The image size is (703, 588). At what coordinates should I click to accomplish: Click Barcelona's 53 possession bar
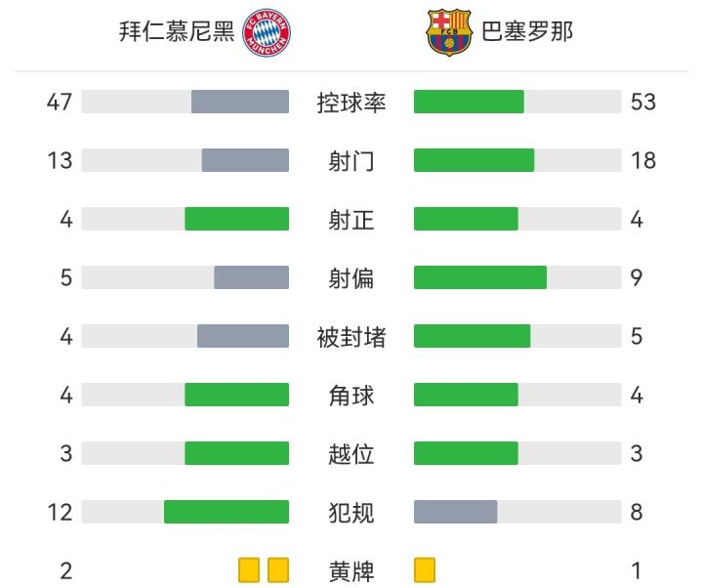(469, 102)
